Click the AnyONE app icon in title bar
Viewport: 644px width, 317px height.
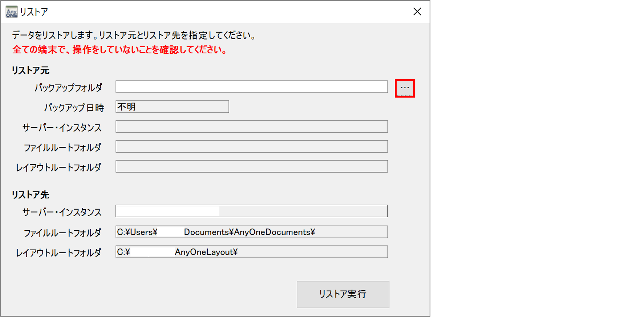pyautogui.click(x=11, y=12)
